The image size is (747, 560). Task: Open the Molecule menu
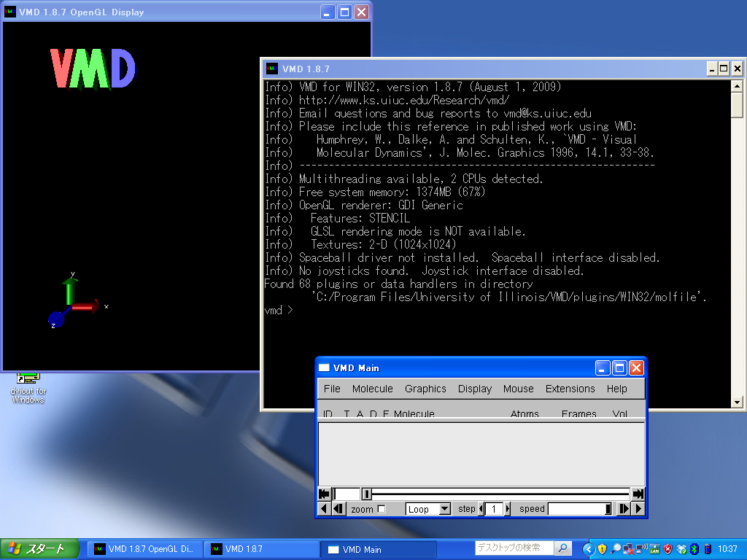click(x=372, y=389)
